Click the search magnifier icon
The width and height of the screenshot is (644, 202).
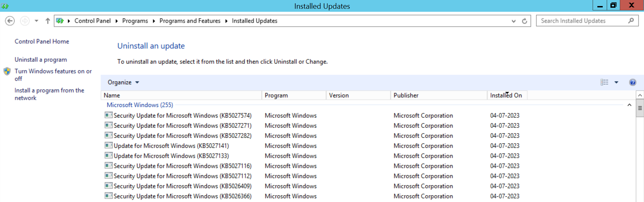click(631, 21)
